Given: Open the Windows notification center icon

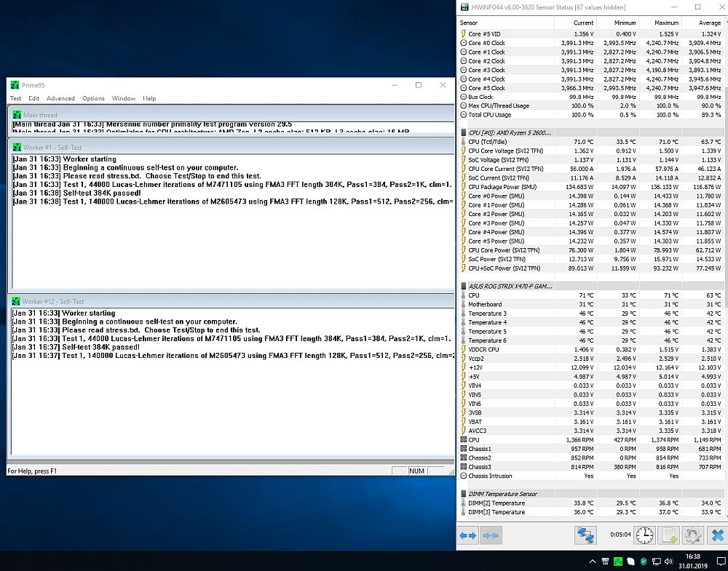Looking at the screenshot, I should click(721, 562).
